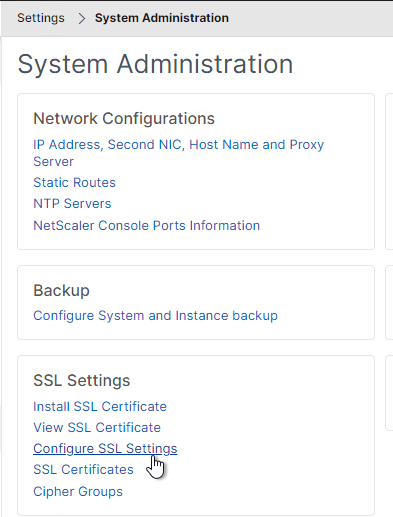Screen dimensions: 393x517
Task: Go to the SSL Certificates link
Action: (83, 470)
